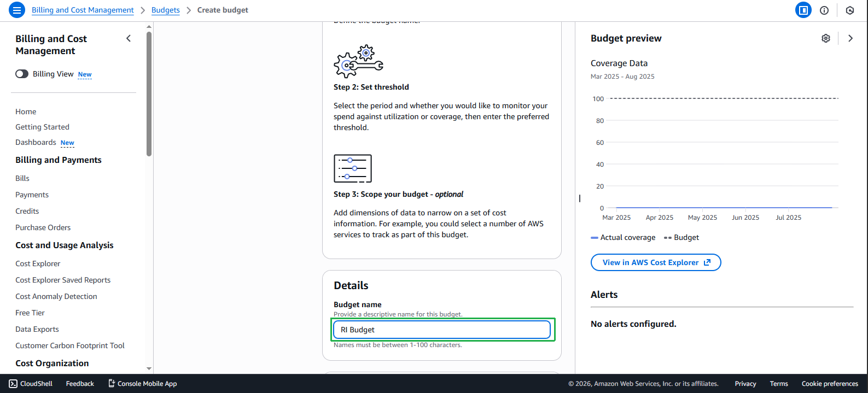The image size is (868, 393).
Task: Click the Dashboards New badge
Action: click(67, 143)
